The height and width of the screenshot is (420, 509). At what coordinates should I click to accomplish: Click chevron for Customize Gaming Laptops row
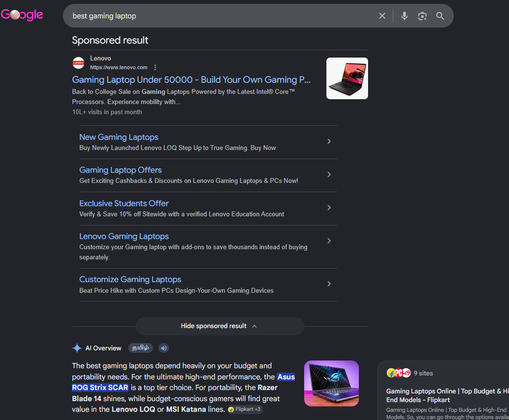329,284
